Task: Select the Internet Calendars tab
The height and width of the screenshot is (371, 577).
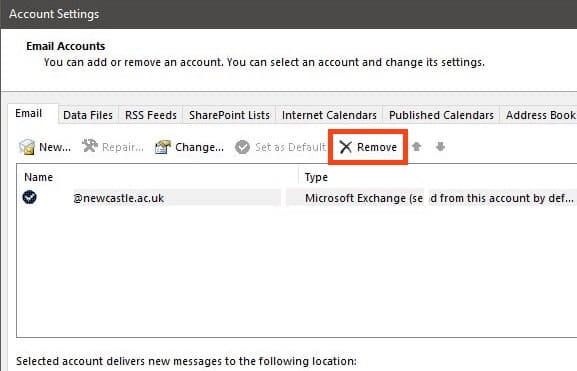Action: pyautogui.click(x=329, y=115)
